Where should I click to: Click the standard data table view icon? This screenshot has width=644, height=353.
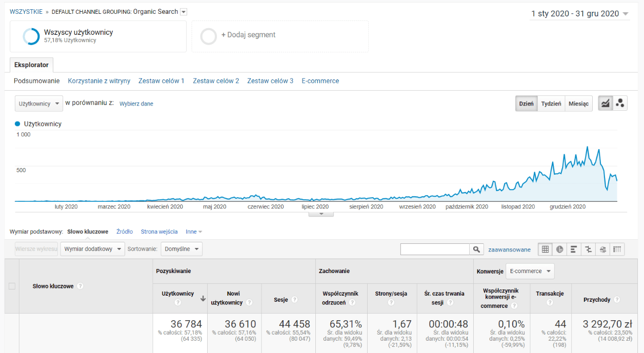[546, 250]
